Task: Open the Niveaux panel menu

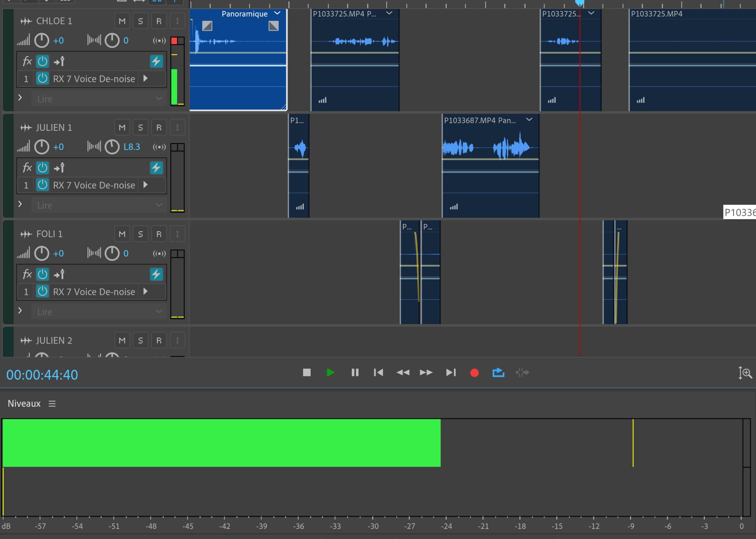Action: point(52,403)
